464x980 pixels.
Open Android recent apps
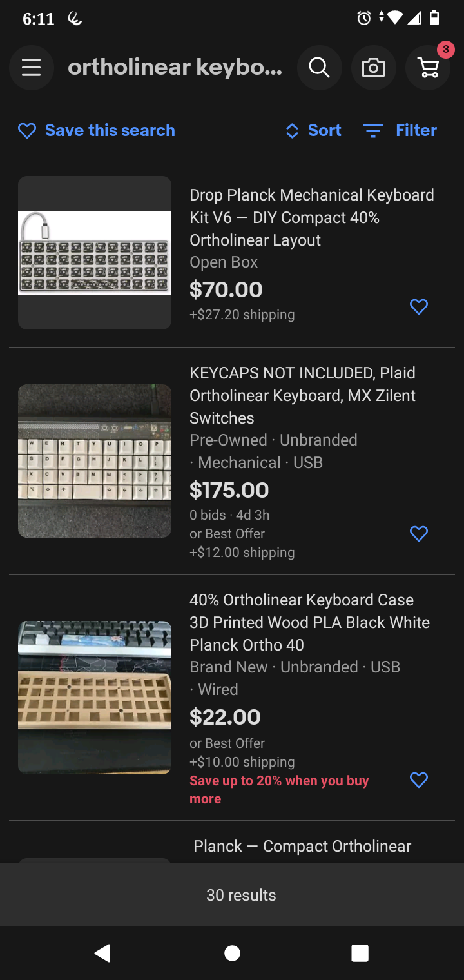click(x=360, y=953)
